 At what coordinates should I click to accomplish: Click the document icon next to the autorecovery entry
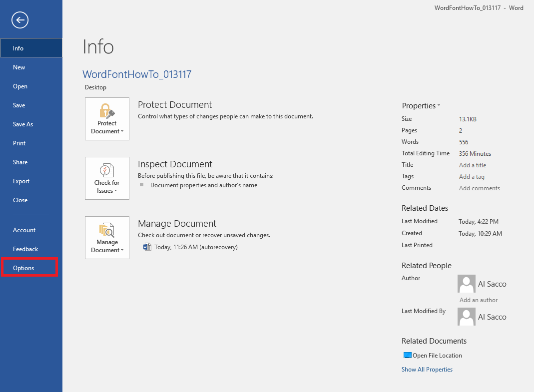click(x=147, y=247)
